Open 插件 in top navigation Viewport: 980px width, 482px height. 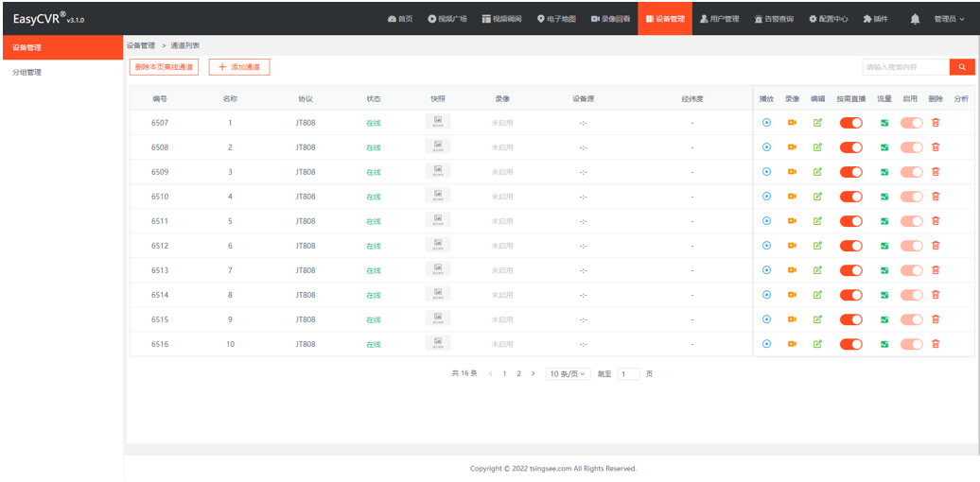click(875, 19)
